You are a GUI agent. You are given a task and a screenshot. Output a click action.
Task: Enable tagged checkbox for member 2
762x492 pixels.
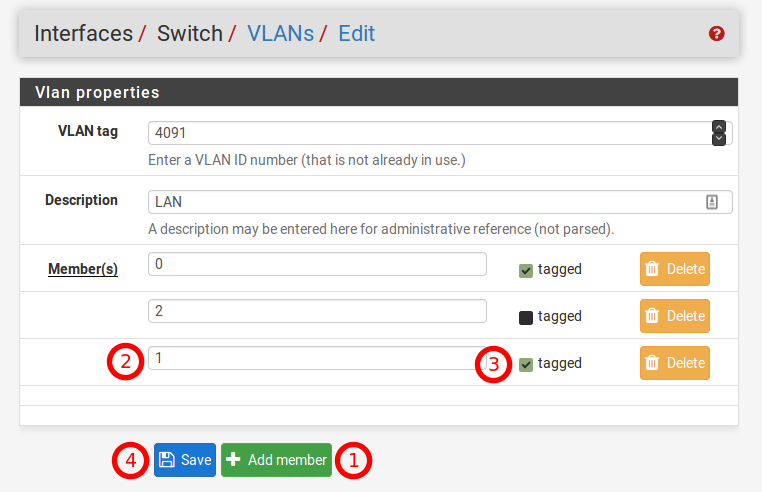click(526, 318)
